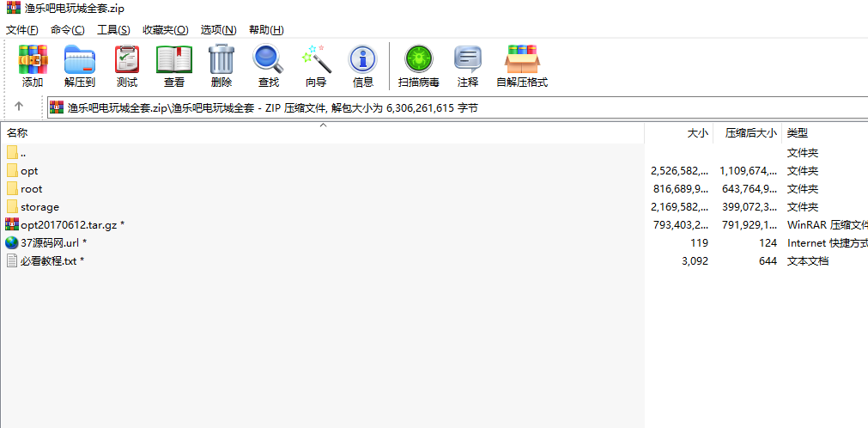Open the 收藏夹(O) menu
Viewport: 868px width, 428px height.
click(166, 30)
